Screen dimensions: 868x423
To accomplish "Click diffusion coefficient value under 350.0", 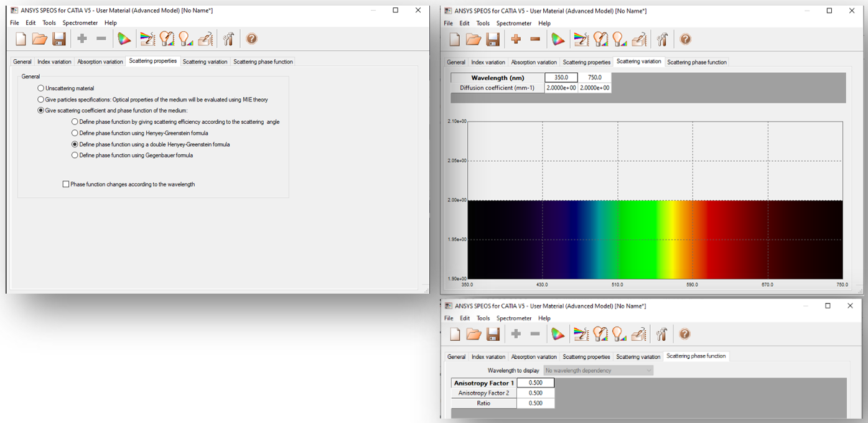I will 561,88.
